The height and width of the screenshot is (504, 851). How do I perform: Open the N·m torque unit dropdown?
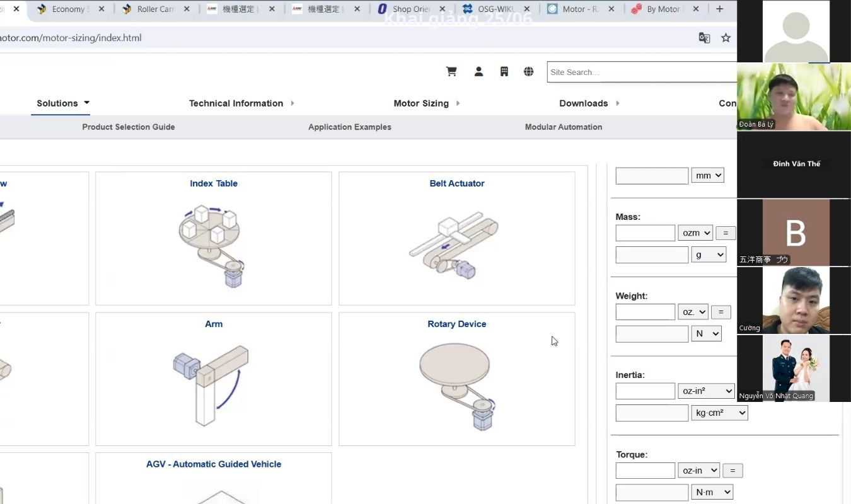click(x=712, y=492)
